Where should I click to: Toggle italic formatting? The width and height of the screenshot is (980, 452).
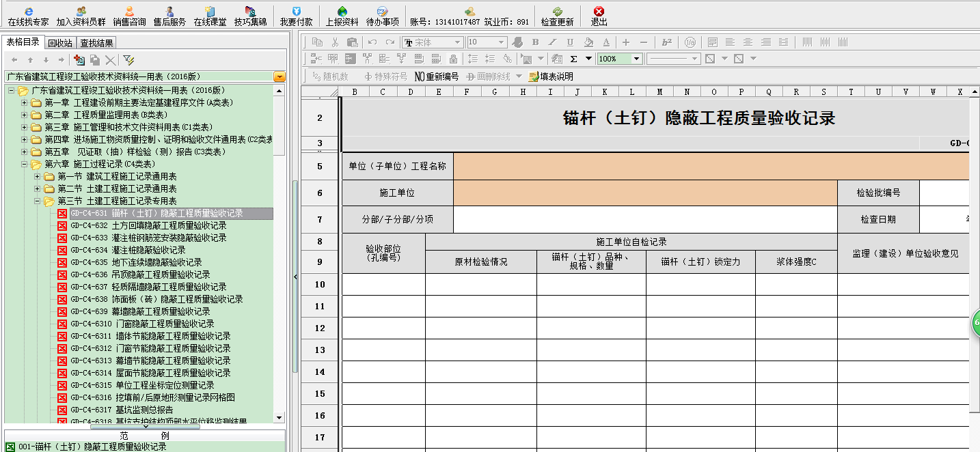pos(552,42)
